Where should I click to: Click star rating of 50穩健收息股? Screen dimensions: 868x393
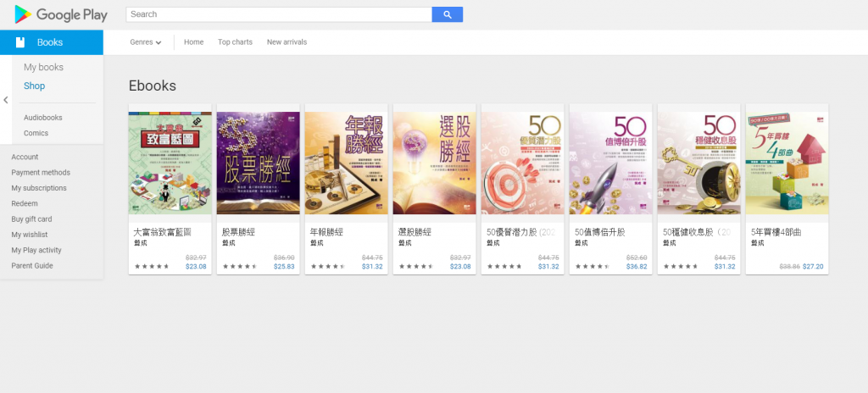(x=681, y=266)
